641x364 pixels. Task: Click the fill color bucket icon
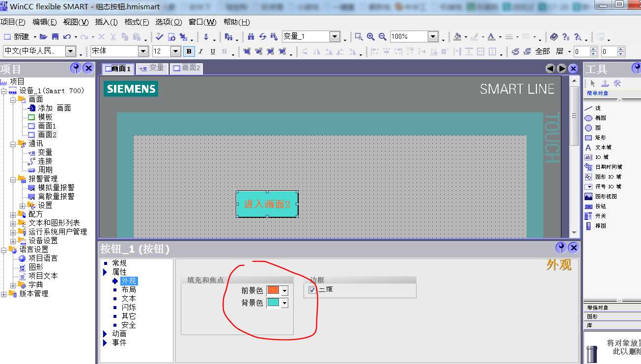[457, 37]
